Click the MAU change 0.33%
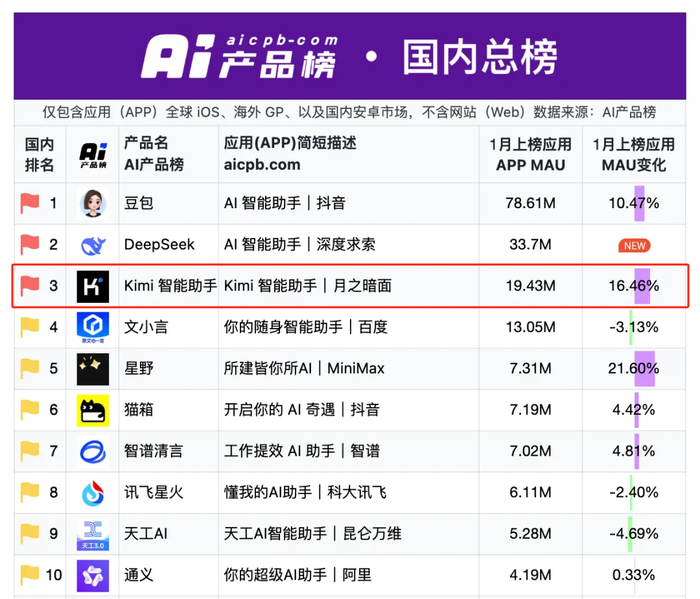Viewport: 700px width, 599px height. (634, 575)
